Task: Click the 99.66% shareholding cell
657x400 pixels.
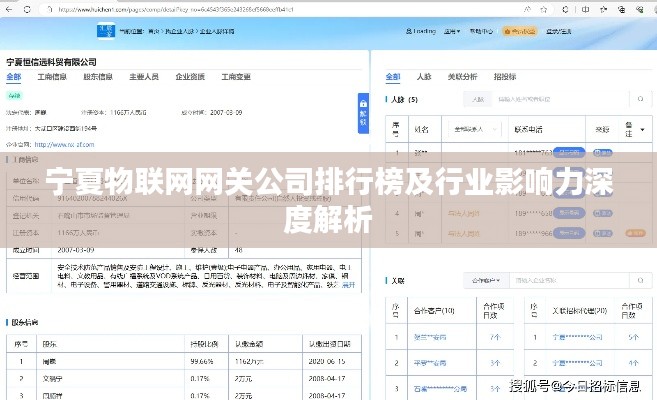Action: coord(202,361)
